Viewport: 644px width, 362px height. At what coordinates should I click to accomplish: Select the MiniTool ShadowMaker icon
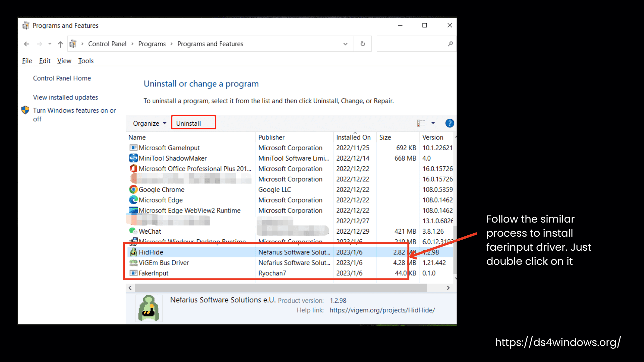pos(133,158)
